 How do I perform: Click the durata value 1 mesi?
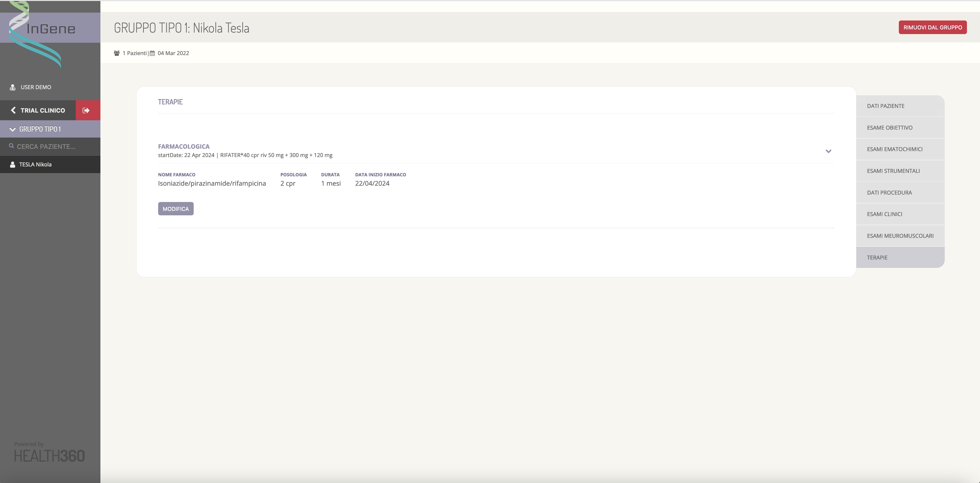pos(331,183)
